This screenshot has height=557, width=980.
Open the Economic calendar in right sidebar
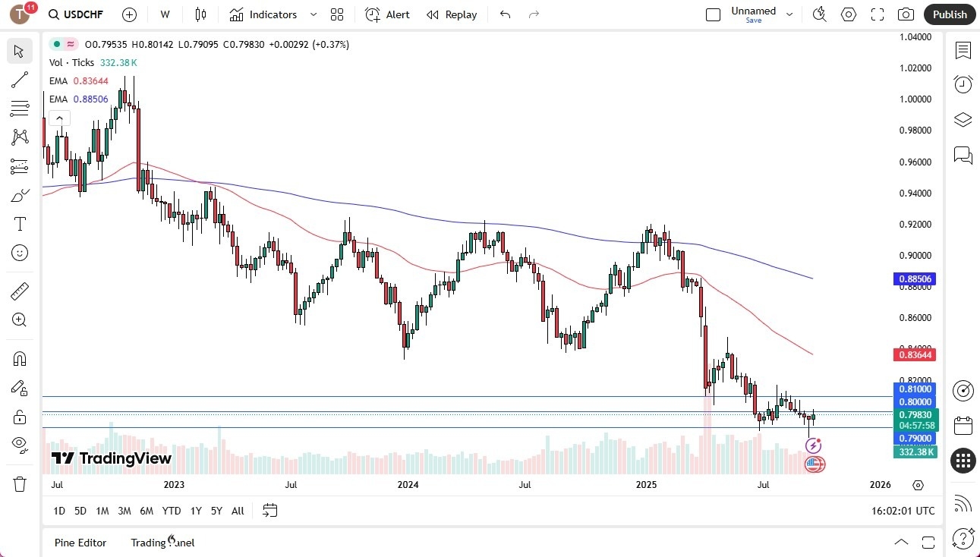click(963, 426)
